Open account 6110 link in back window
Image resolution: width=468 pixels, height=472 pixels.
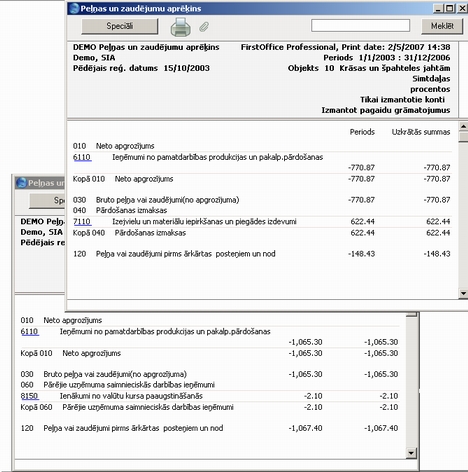(30, 331)
